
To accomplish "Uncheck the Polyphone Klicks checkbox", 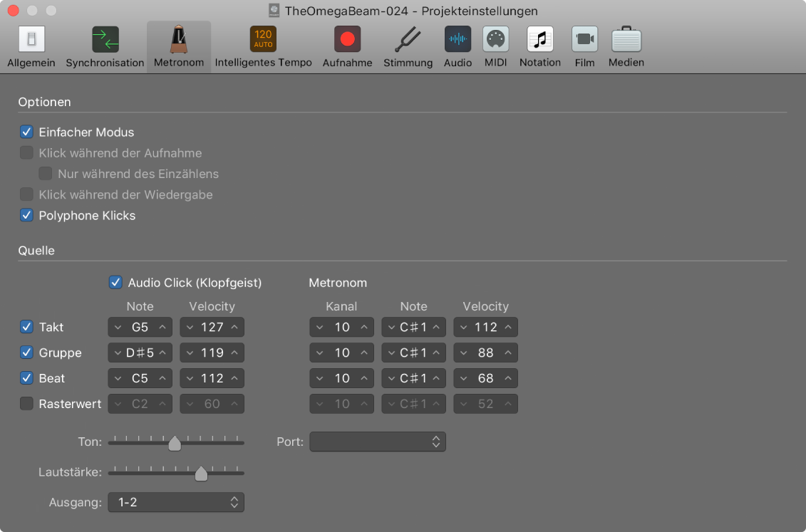I will [x=27, y=215].
